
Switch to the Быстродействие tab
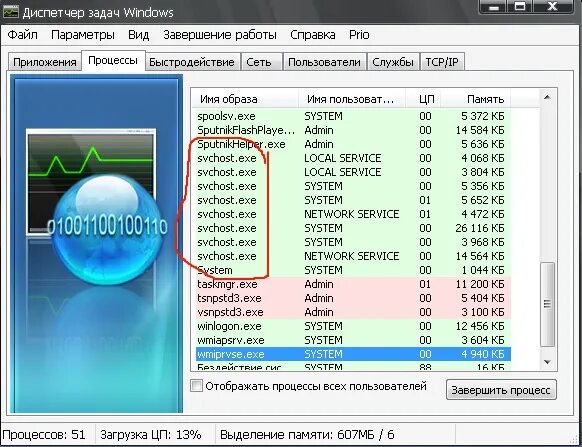(192, 62)
